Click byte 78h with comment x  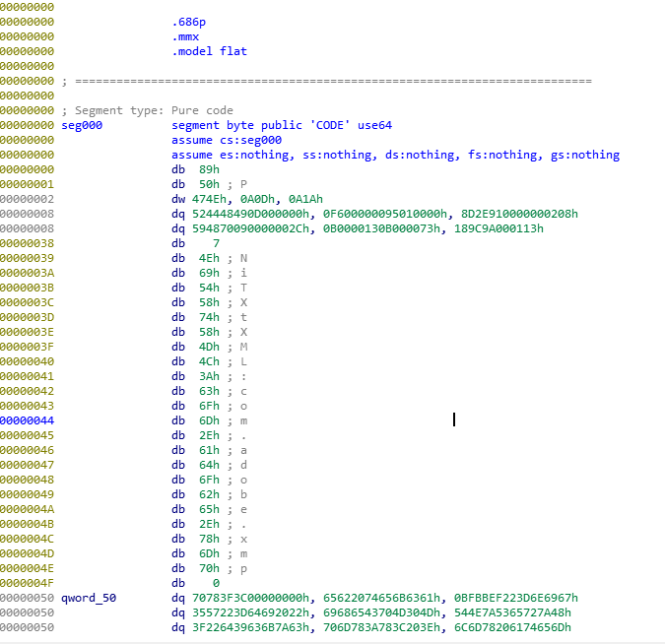click(x=209, y=539)
